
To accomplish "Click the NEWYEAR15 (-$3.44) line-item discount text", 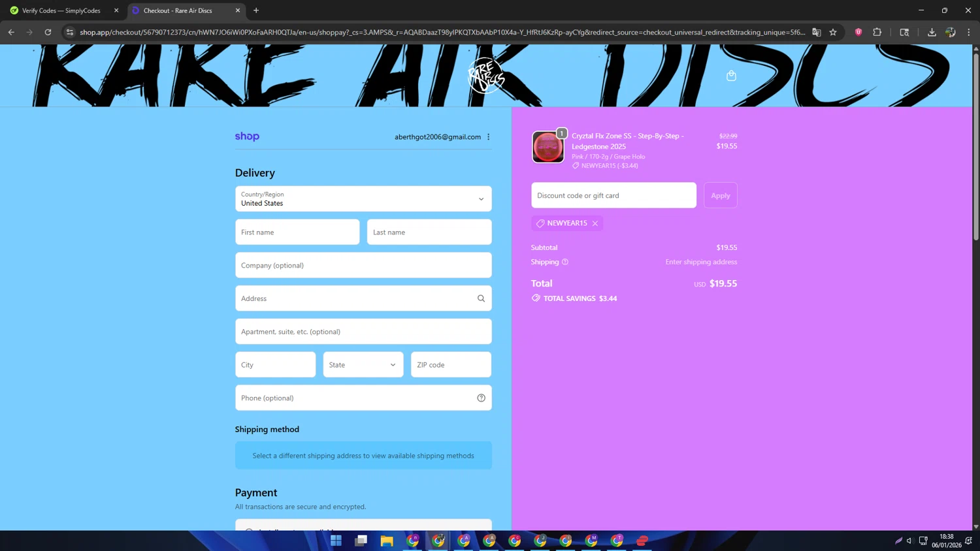I will 610,166.
